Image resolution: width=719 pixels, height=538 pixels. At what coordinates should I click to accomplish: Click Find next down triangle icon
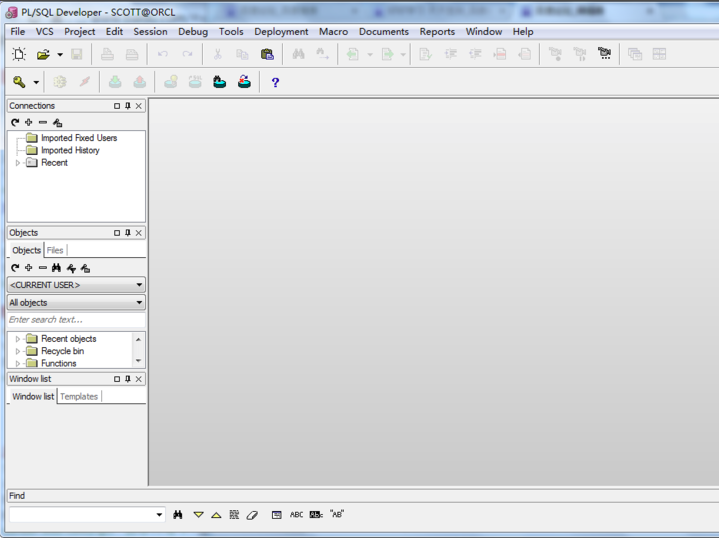[x=198, y=515]
